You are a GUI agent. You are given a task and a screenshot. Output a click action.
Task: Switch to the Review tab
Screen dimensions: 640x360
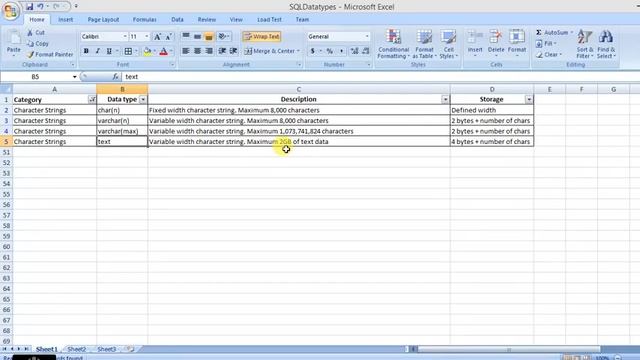tap(207, 20)
